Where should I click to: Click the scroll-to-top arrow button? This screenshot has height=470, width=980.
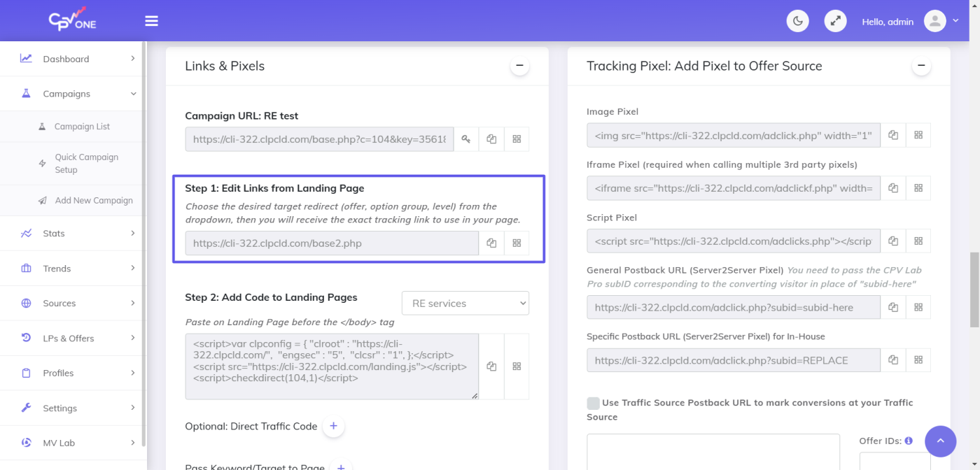(940, 441)
